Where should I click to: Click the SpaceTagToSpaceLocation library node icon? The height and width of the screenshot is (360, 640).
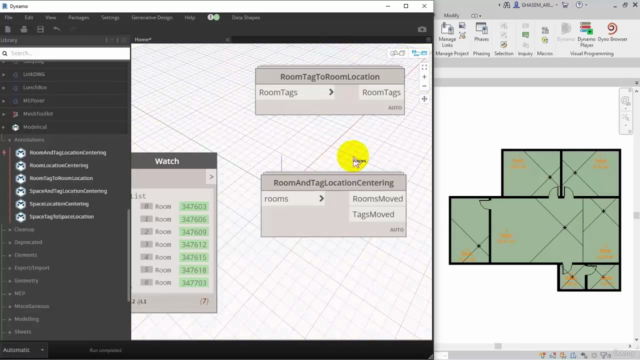point(20,217)
